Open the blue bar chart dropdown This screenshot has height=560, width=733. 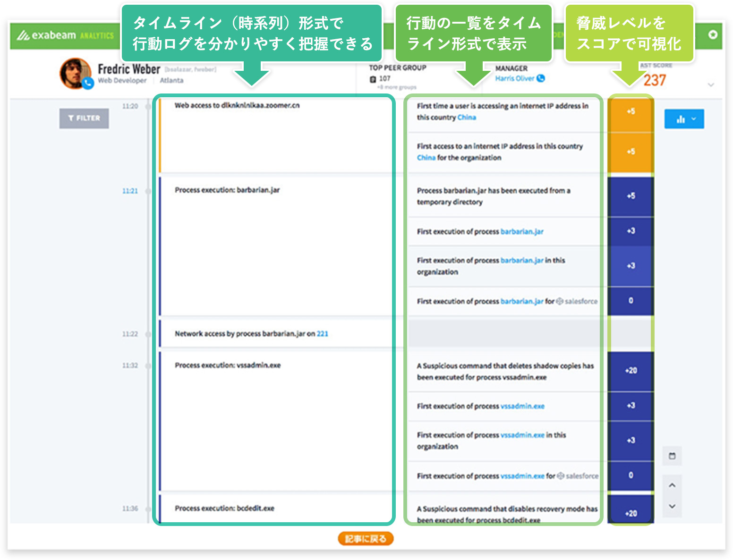tap(684, 119)
